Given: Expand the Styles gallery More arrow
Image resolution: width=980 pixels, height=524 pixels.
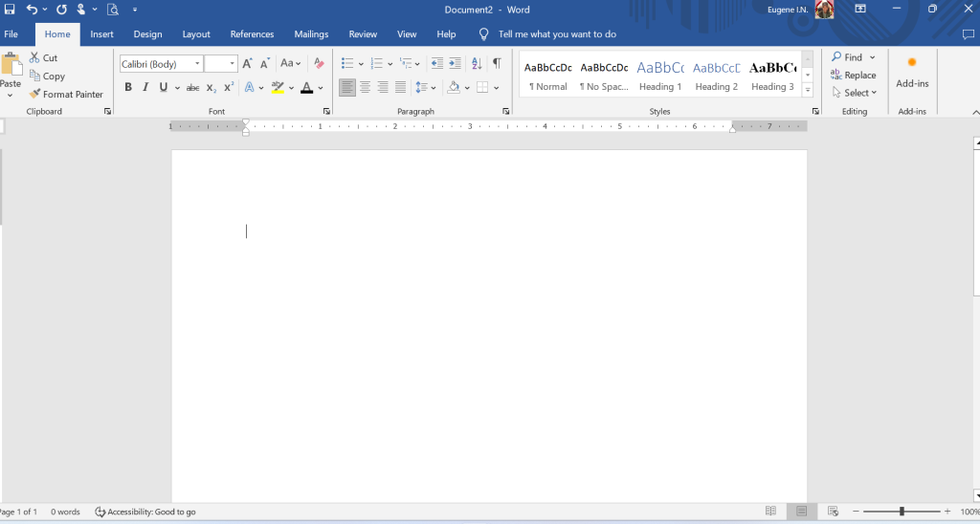Looking at the screenshot, I should click(x=808, y=90).
